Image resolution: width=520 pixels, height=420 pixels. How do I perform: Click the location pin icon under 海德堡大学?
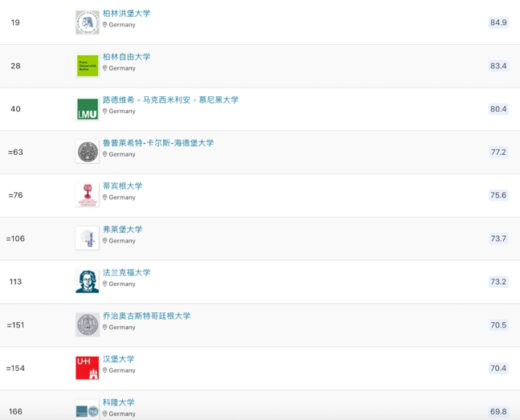pos(104,154)
